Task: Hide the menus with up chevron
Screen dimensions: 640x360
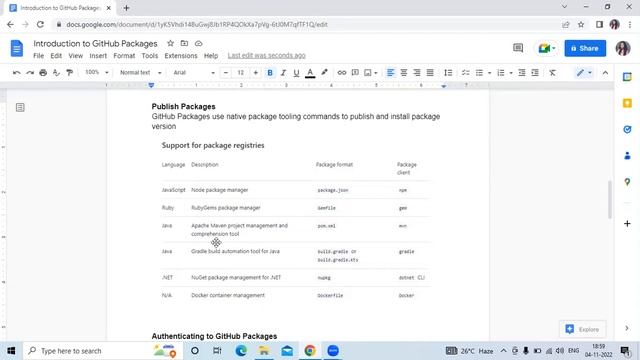Action: pos(605,73)
